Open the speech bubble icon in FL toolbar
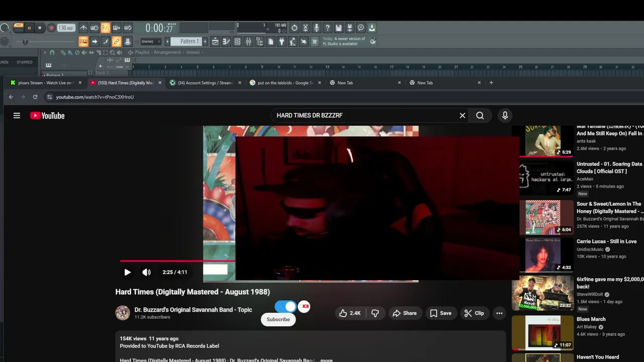This screenshot has height=362, width=644. [361, 28]
